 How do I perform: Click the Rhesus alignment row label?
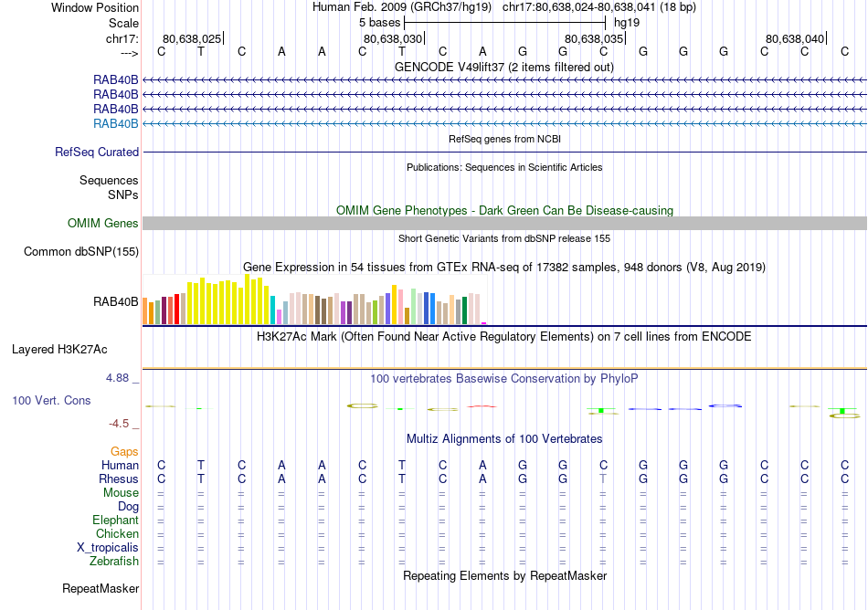tap(119, 479)
